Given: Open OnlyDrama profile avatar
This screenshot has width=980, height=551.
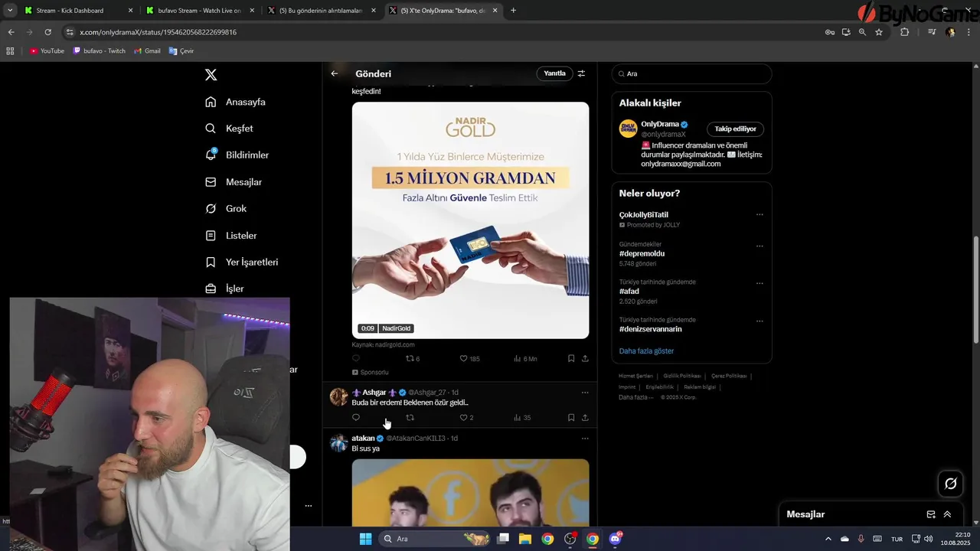Looking at the screenshot, I should coord(628,129).
